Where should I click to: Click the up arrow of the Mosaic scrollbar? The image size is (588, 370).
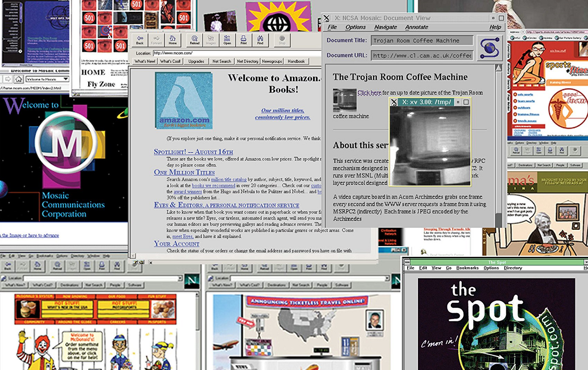click(x=499, y=68)
